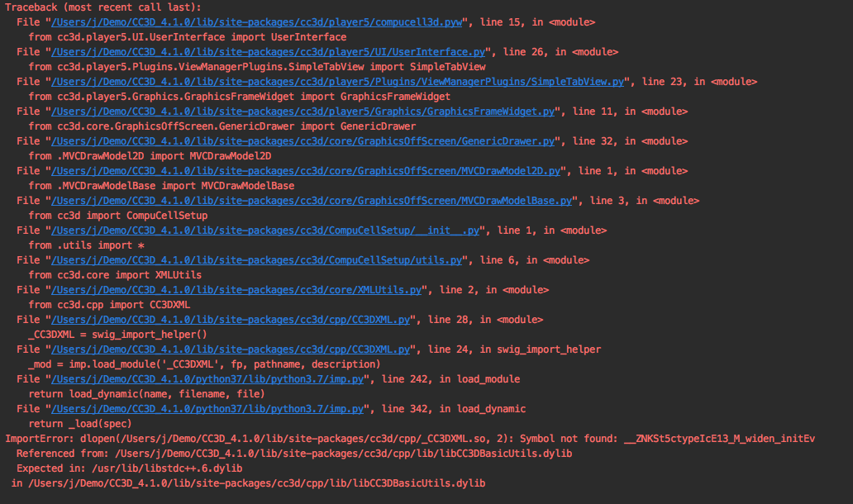
Task: Click 'line 3, in <module>' text
Action: coord(645,201)
